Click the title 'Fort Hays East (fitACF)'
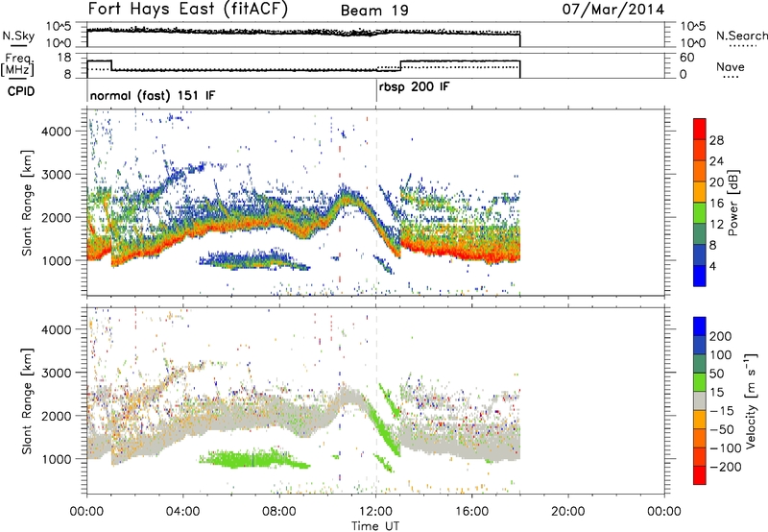The image size is (768, 532). coord(187,10)
